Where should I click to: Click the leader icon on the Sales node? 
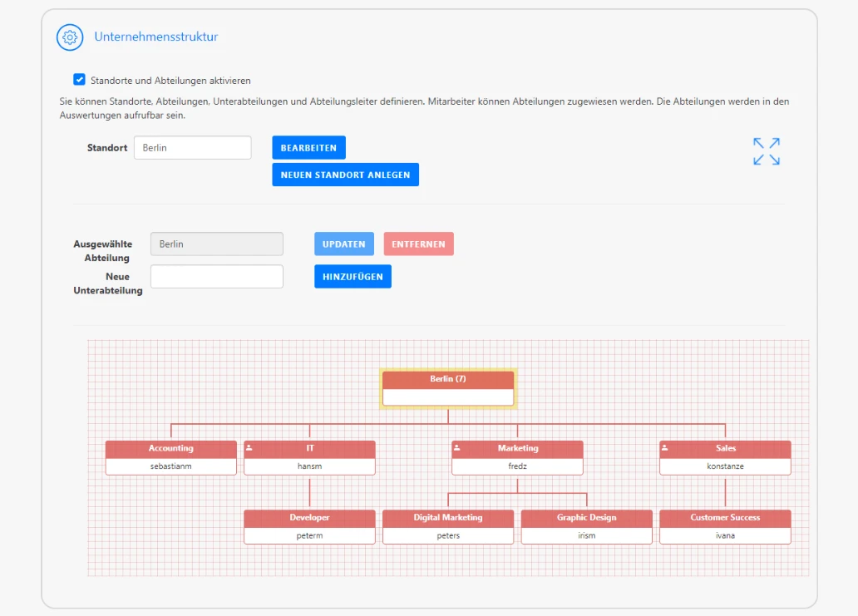(664, 447)
